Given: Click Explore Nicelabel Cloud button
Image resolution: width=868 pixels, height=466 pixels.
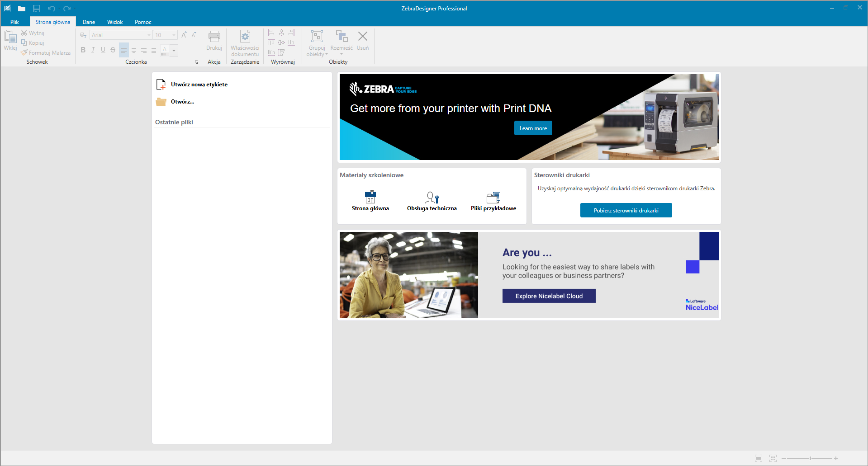Looking at the screenshot, I should tap(549, 296).
